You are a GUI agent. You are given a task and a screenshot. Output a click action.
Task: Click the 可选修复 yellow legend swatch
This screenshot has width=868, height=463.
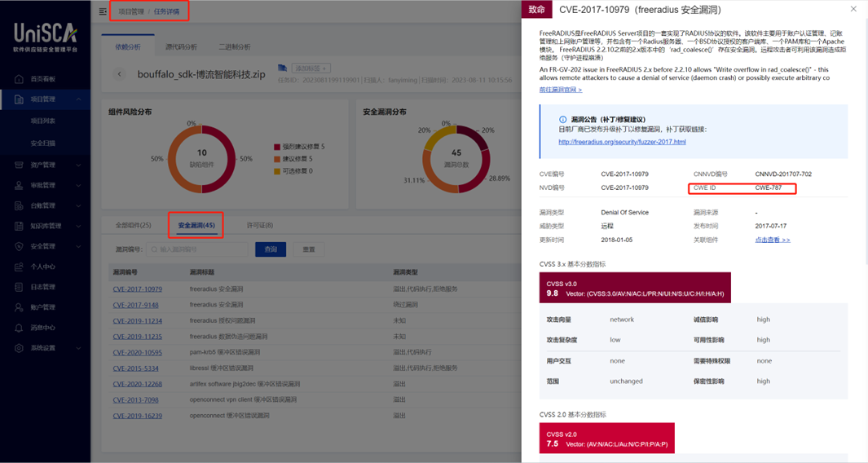coord(277,171)
